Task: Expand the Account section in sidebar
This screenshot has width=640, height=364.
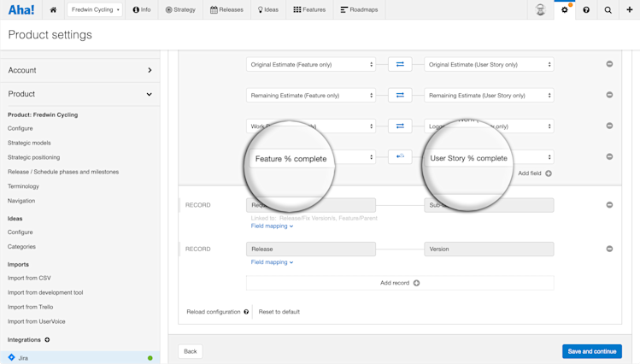Action: click(80, 70)
